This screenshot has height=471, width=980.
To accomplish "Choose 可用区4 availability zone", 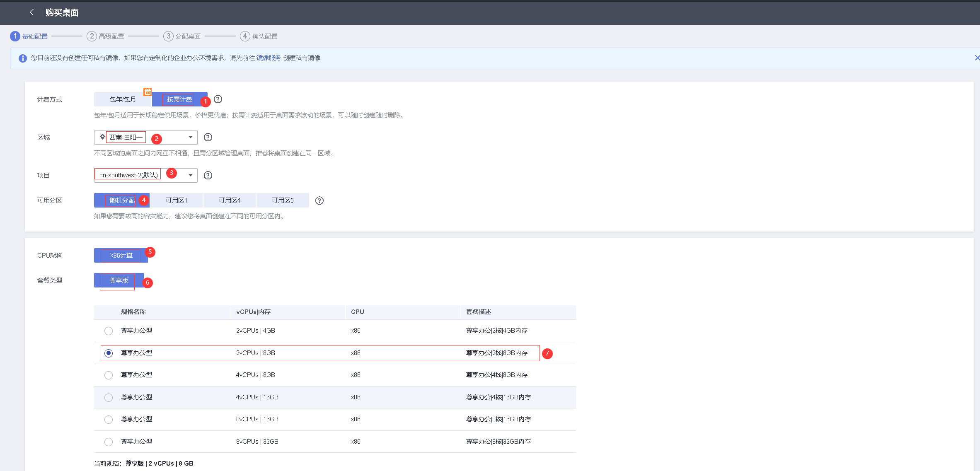I will click(x=230, y=200).
